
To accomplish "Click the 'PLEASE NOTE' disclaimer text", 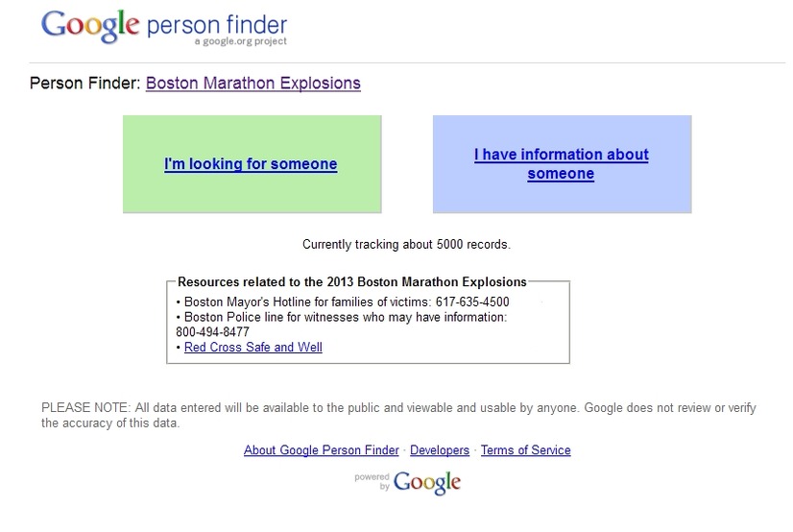I will click(398, 415).
